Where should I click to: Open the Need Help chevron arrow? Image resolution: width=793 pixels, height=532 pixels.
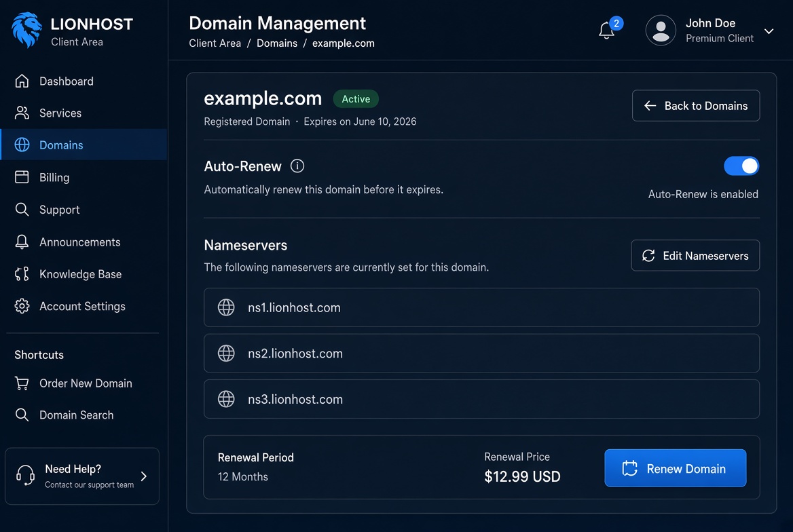pos(144,476)
